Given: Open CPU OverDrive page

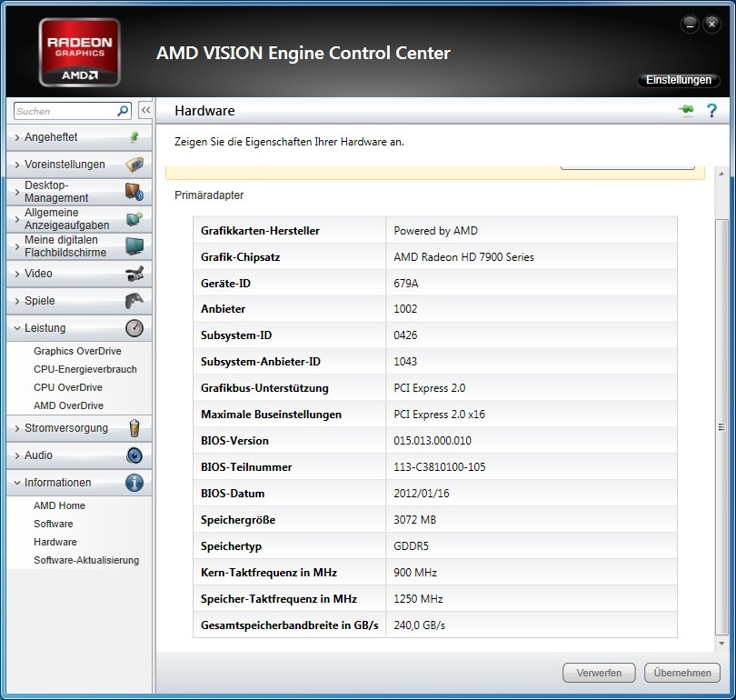Looking at the screenshot, I should [x=68, y=388].
